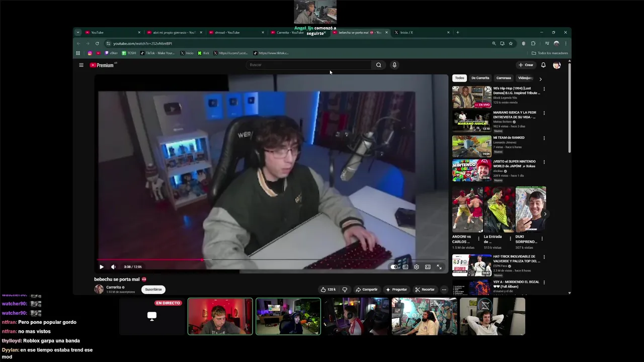Mute the video volume icon
The width and height of the screenshot is (644, 362).
[x=113, y=267]
